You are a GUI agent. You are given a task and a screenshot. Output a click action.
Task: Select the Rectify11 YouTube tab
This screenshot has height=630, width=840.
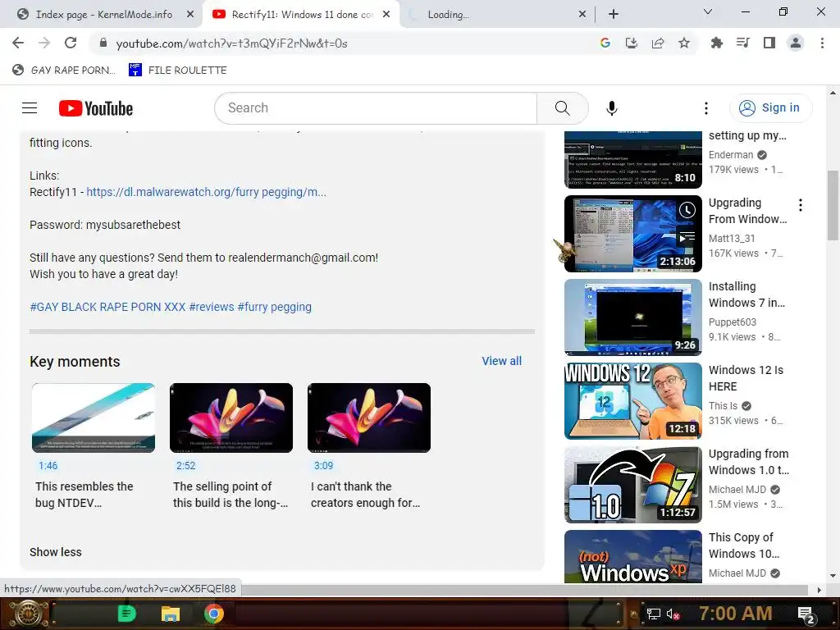(x=302, y=15)
